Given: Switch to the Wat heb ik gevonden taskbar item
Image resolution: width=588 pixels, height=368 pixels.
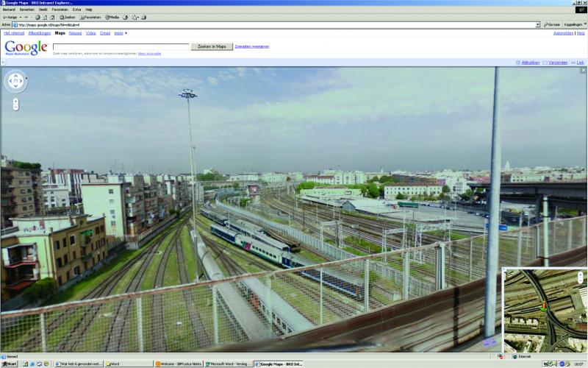Looking at the screenshot, I should click(79, 364).
